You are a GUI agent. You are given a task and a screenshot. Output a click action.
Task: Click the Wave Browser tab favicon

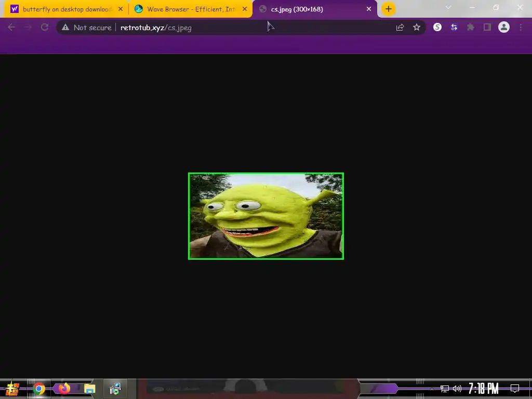(x=138, y=9)
